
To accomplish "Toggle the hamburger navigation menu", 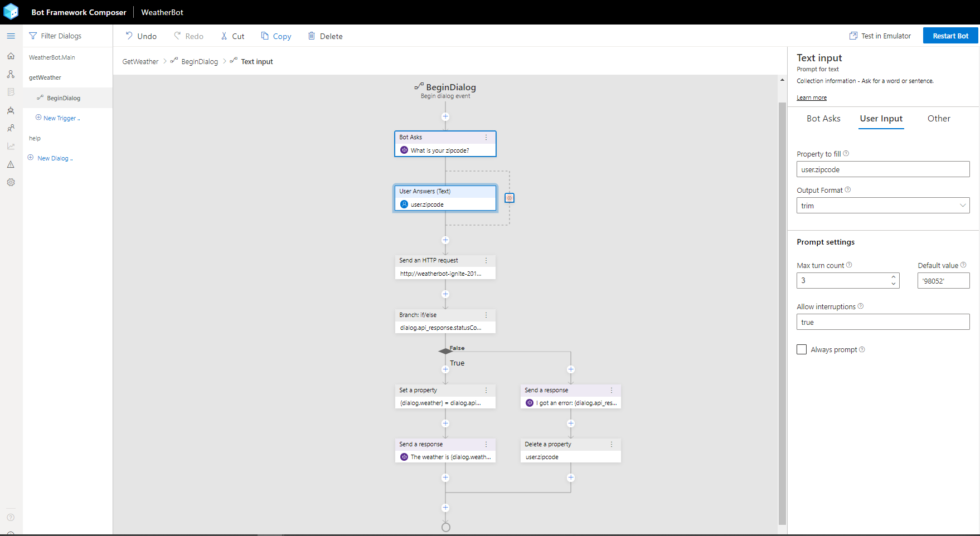I will (11, 36).
